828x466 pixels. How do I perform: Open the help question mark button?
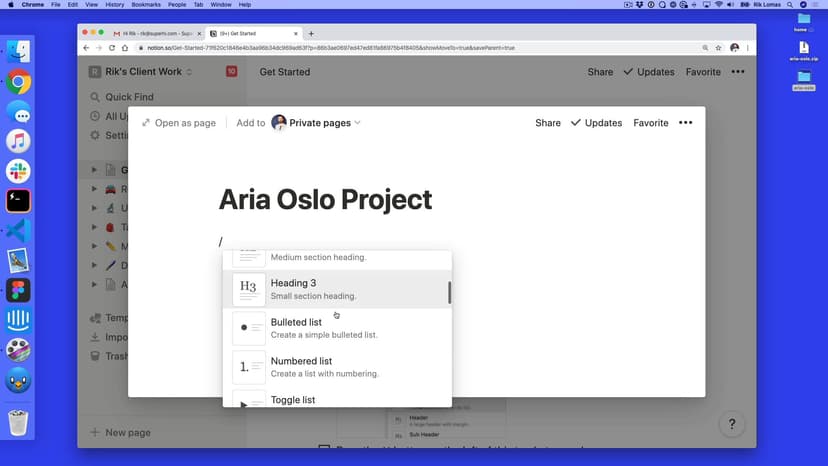732,425
